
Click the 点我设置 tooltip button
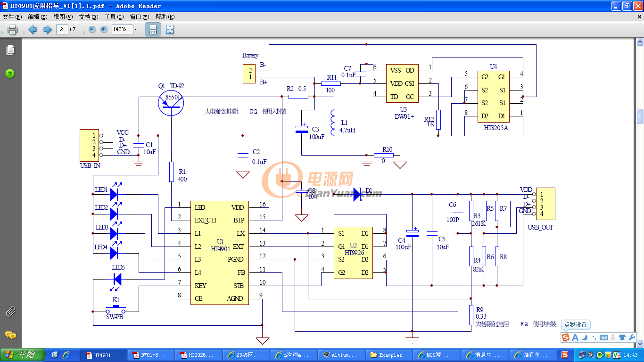(x=576, y=325)
